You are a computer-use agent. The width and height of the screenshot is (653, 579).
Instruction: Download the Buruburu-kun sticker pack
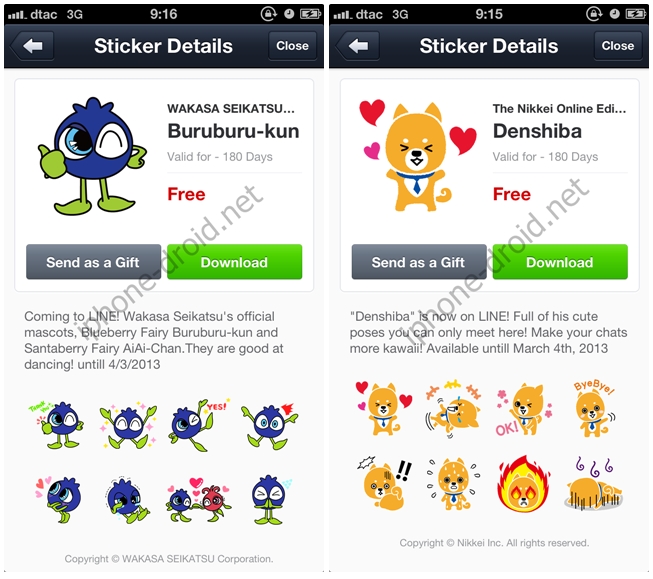click(234, 262)
